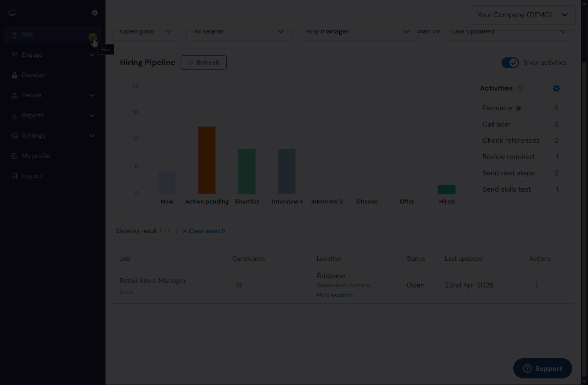Expand the People menu chevron
Image resolution: width=588 pixels, height=385 pixels.
[x=92, y=95]
